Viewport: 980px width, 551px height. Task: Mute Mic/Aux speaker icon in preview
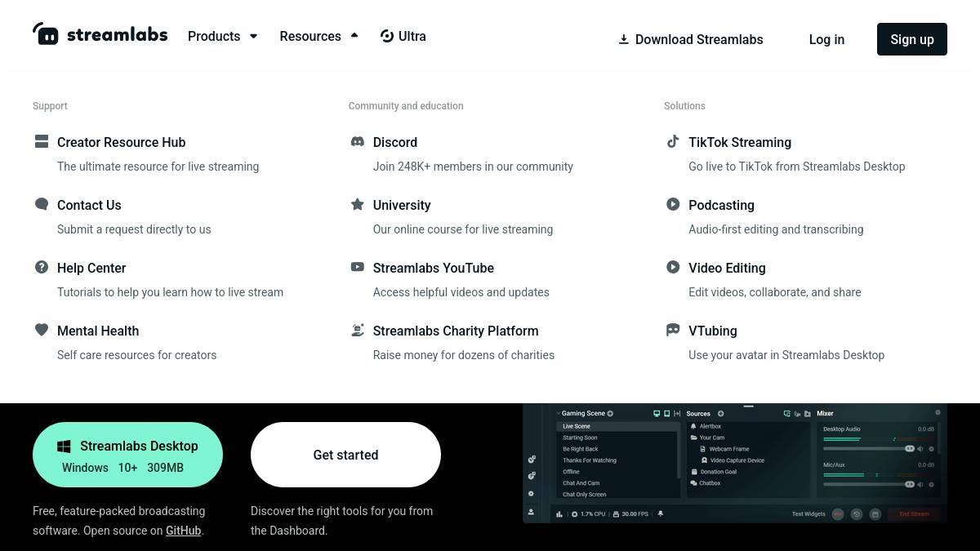click(x=920, y=484)
